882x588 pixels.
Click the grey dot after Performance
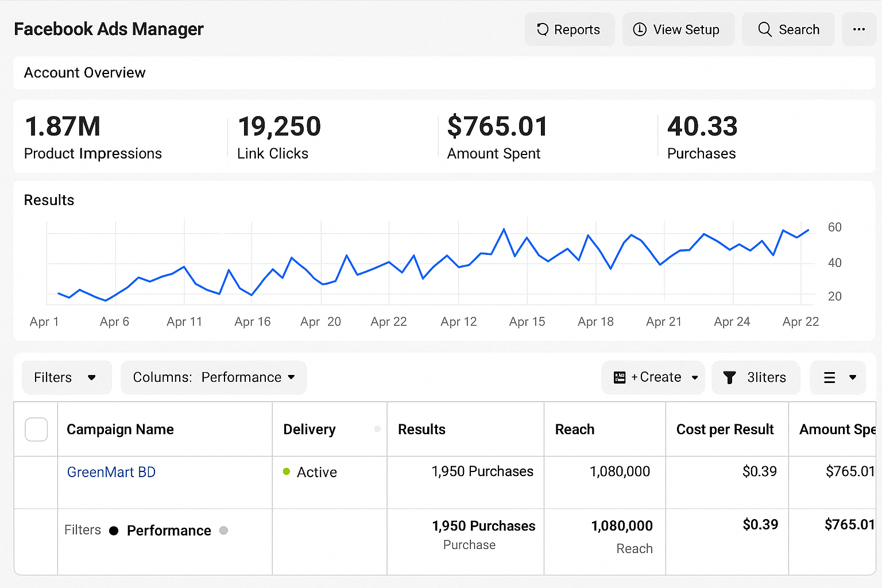point(223,531)
